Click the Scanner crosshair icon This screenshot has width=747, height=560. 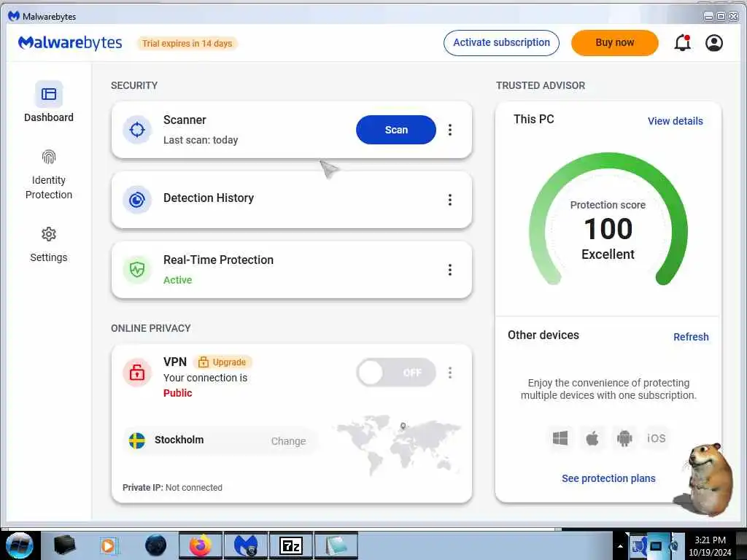[136, 130]
